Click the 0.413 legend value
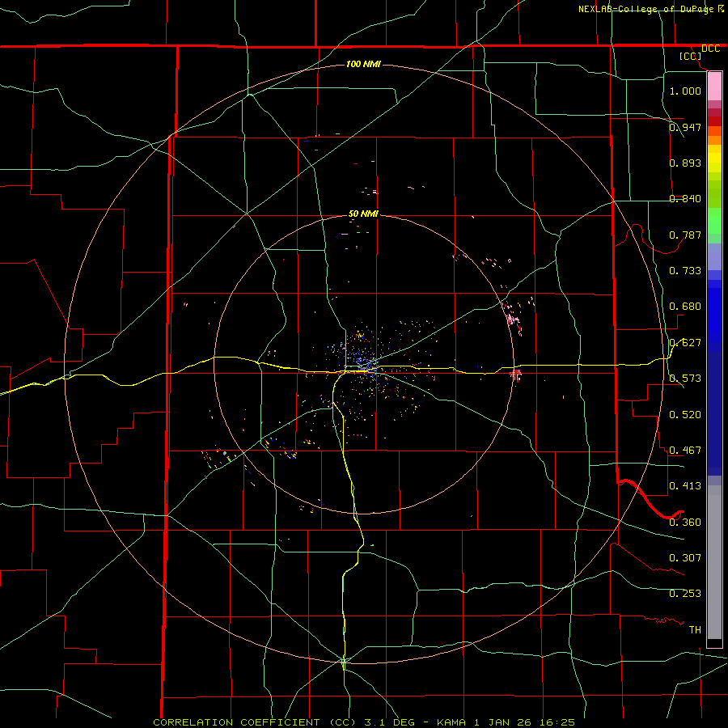728x728 pixels. tap(685, 486)
